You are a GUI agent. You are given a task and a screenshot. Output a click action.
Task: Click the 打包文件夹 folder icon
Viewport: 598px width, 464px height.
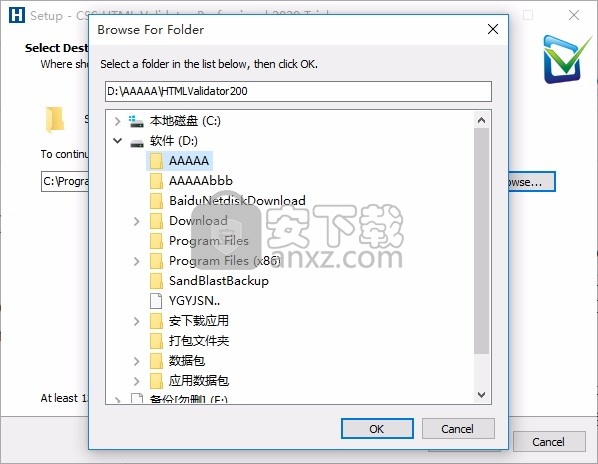(156, 341)
